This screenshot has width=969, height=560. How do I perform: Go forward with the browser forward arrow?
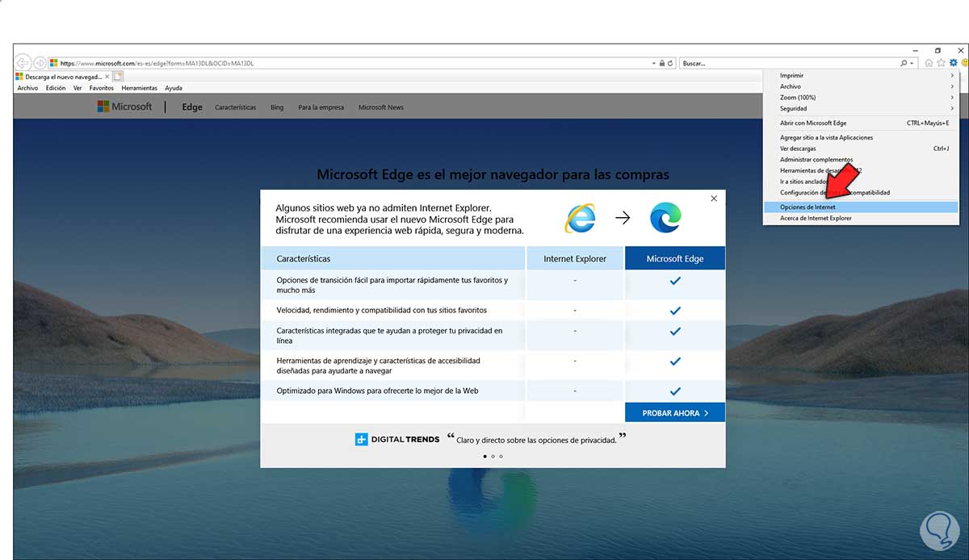[x=40, y=62]
